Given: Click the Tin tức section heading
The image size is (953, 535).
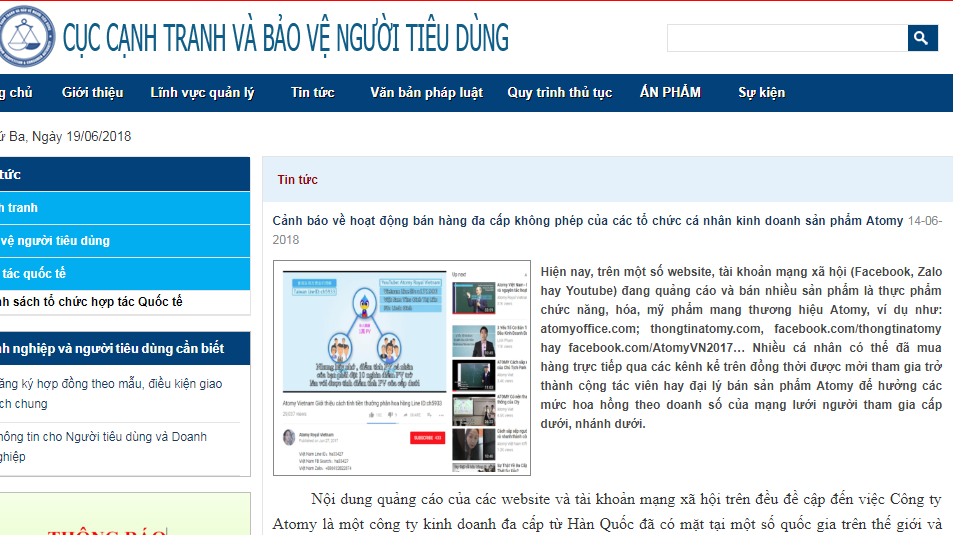Looking at the screenshot, I should (297, 179).
